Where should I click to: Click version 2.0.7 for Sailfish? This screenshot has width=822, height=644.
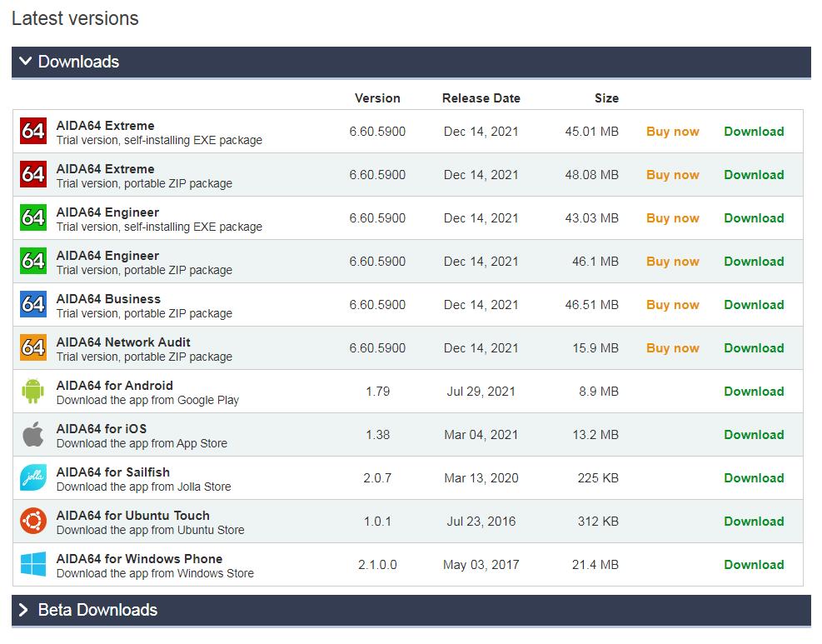coord(377,477)
